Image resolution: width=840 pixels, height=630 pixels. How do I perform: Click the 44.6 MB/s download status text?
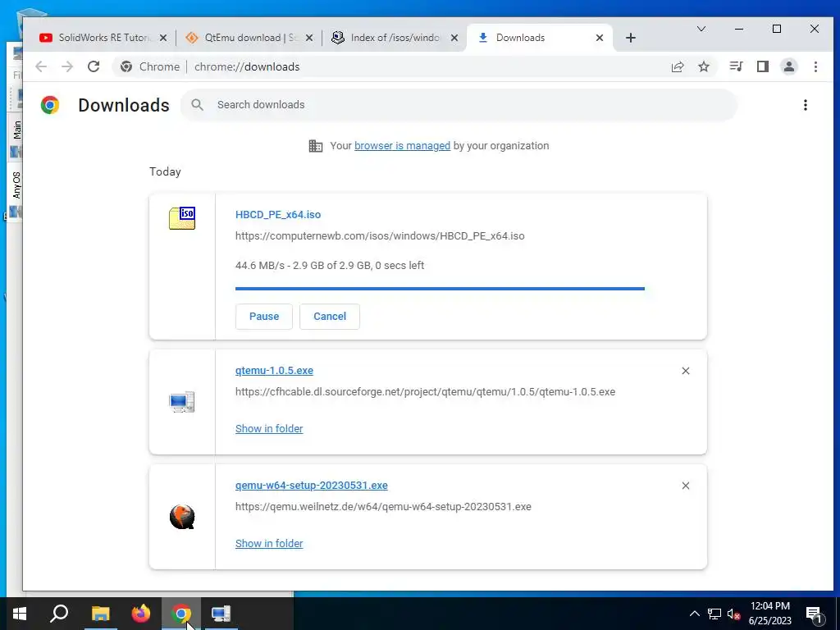[330, 265]
